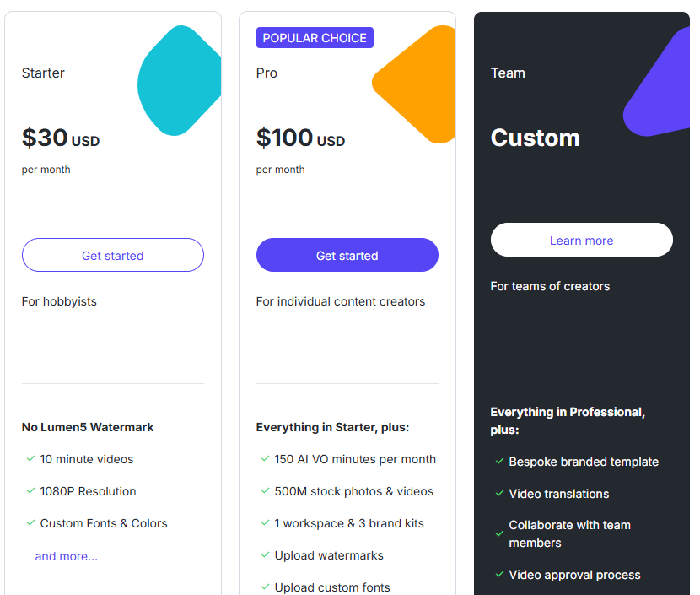Click Learn more on Team plan
Screen dimensions: 700x595
(581, 241)
